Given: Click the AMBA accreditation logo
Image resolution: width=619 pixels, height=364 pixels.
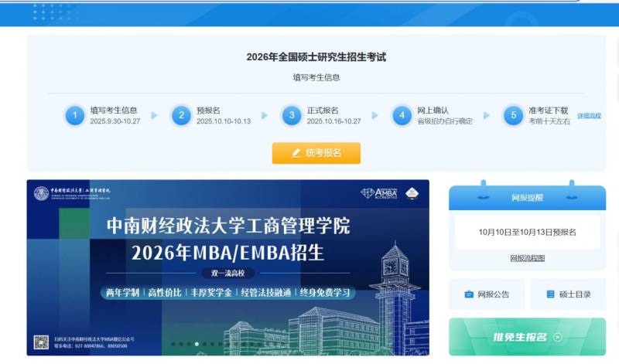Looking at the screenshot, I should [x=379, y=193].
